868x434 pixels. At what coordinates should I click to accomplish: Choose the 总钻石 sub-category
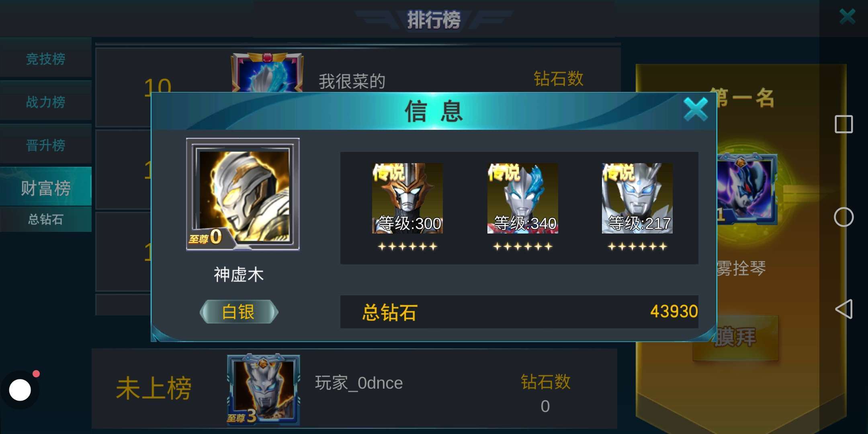pos(46,219)
